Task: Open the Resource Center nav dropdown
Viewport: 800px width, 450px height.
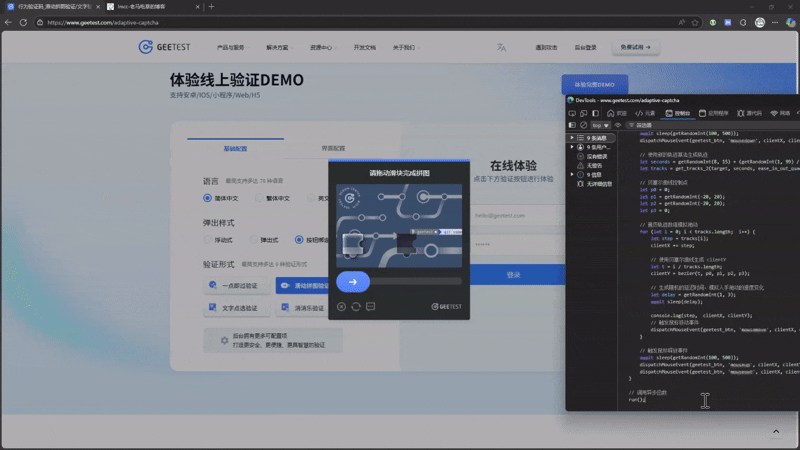Action: 322,47
